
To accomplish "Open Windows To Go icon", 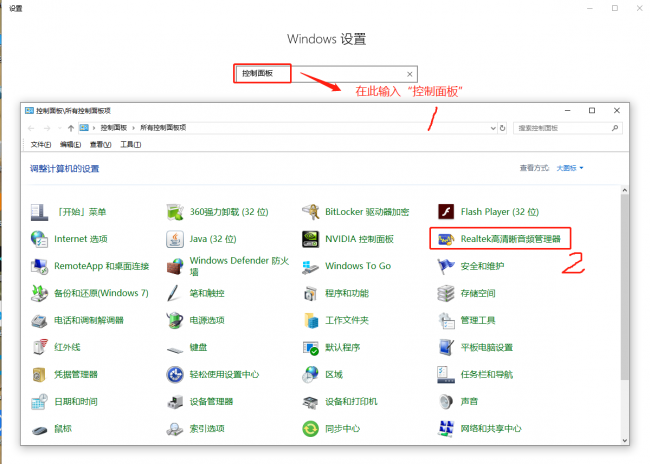I will tap(310, 266).
